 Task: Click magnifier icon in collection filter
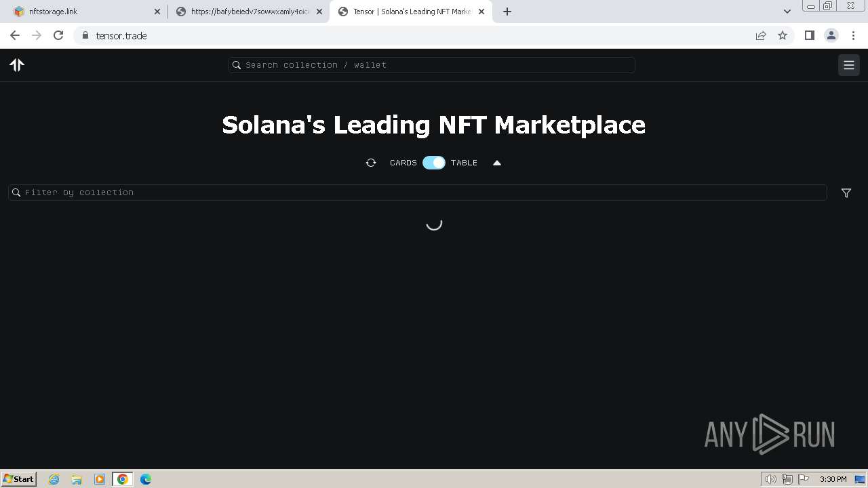(x=16, y=192)
